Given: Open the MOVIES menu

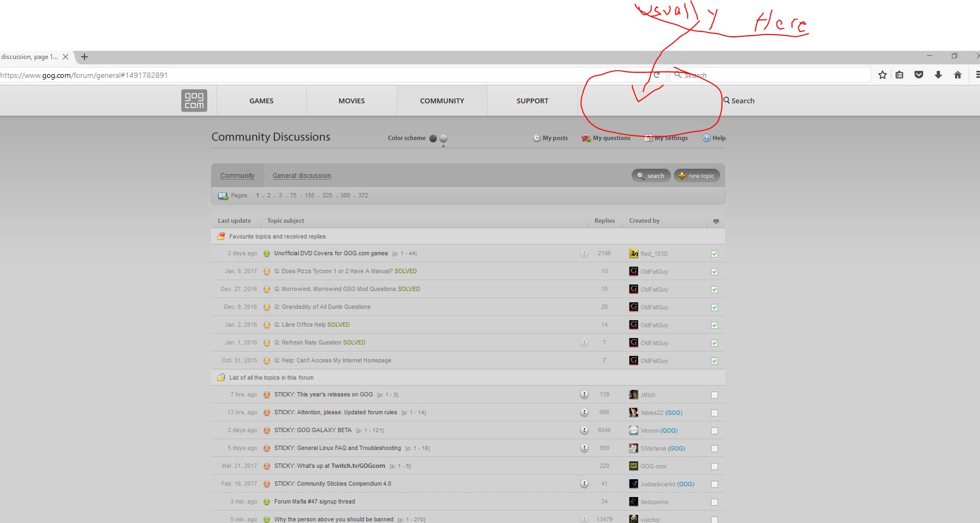Looking at the screenshot, I should pyautogui.click(x=352, y=101).
